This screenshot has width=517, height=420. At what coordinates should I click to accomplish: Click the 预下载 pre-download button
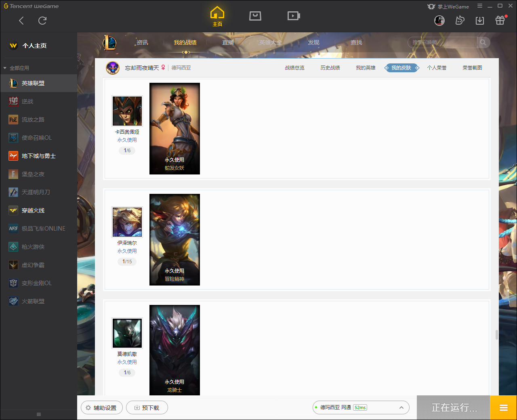[x=147, y=408]
